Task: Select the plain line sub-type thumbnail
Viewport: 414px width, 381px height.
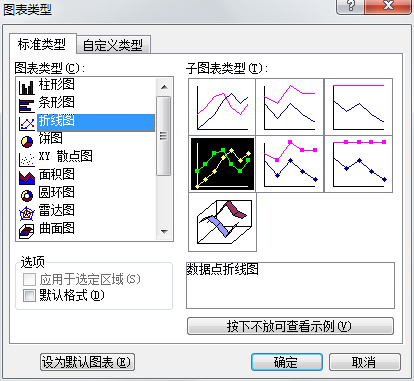Action: (222, 107)
